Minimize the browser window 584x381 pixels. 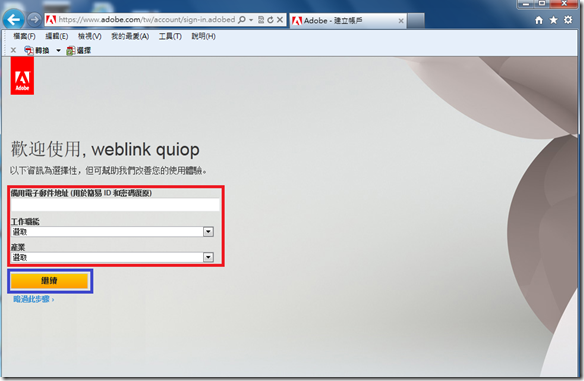pos(526,4)
